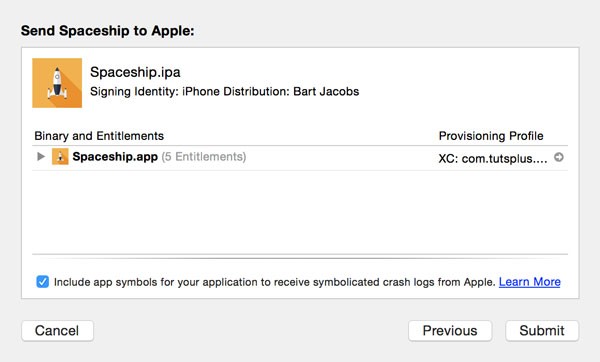Click the large Spaceship rocket app icon
600x362 pixels.
(57, 83)
